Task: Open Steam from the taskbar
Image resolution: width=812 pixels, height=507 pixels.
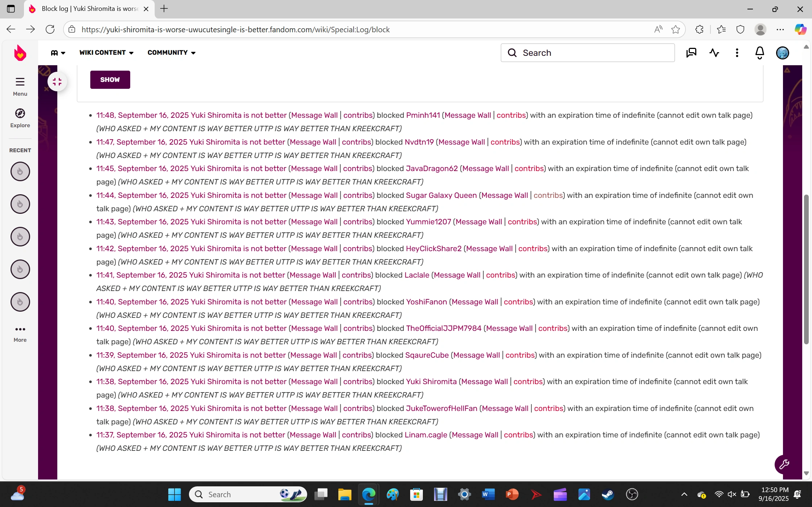Action: (607, 494)
